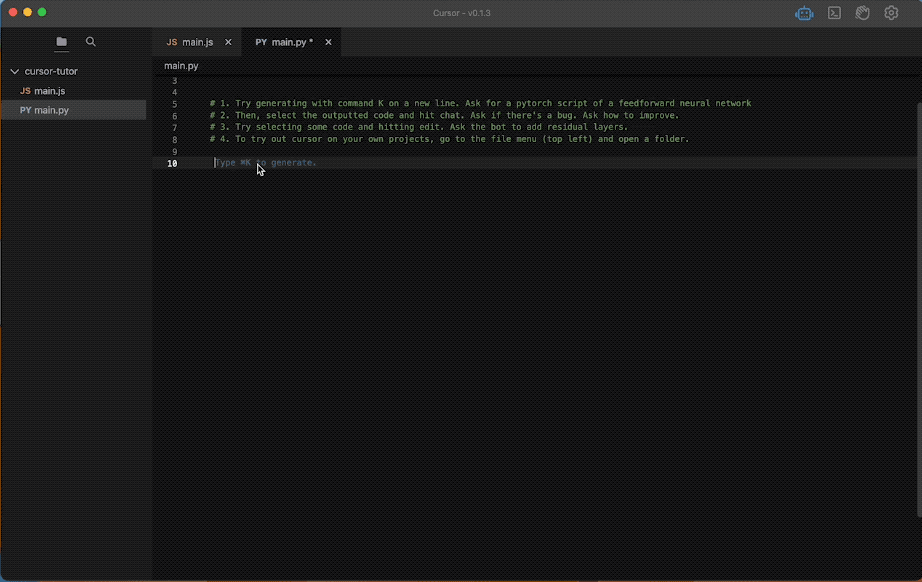Click the comment line starting "# 1. Try generating"
The height and width of the screenshot is (582, 922).
tap(480, 103)
